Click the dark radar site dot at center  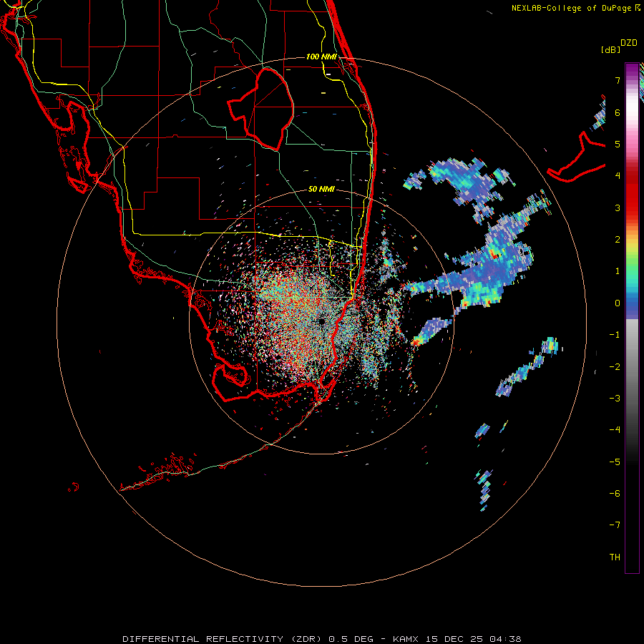coord(321,321)
